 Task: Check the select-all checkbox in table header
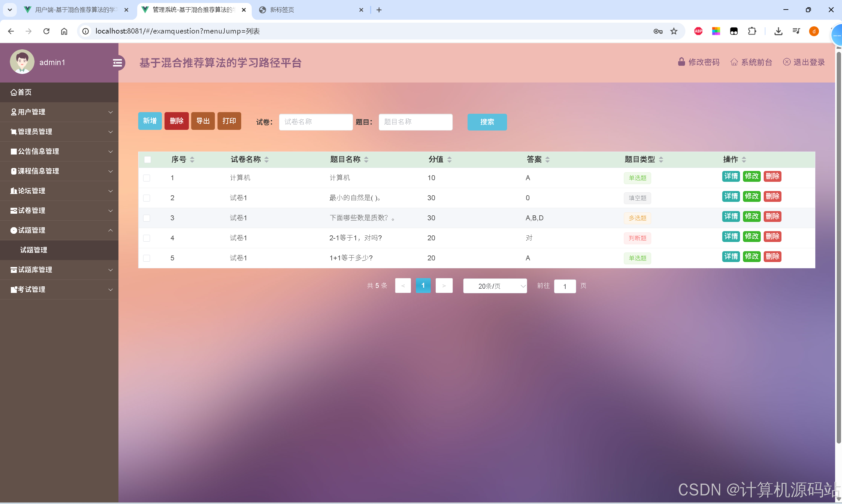pos(147,159)
